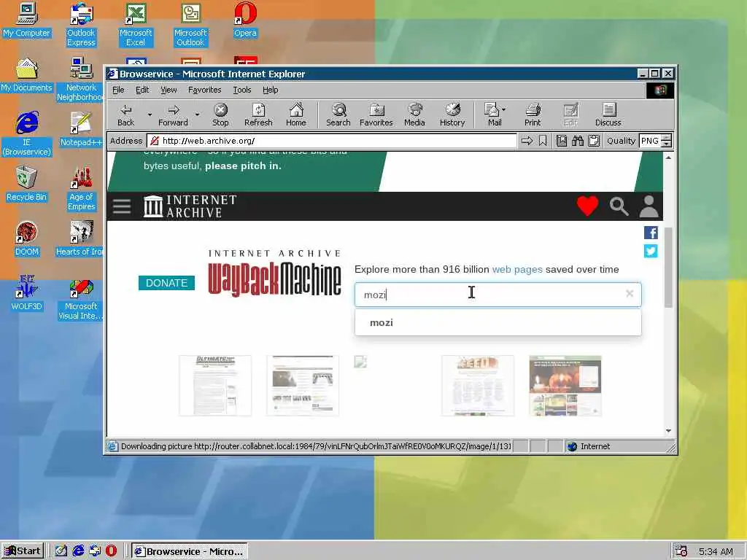Image resolution: width=747 pixels, height=560 pixels.
Task: Follow the 'web pages' link
Action: pyautogui.click(x=517, y=269)
